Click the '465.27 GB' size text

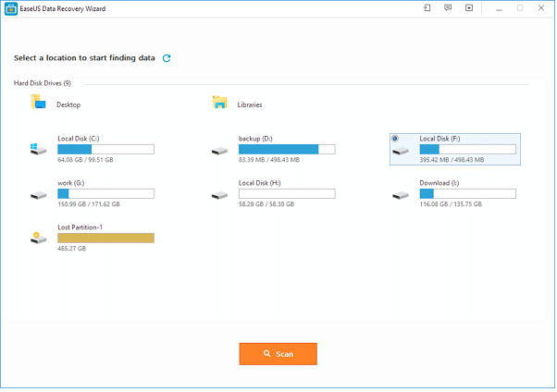pyautogui.click(x=72, y=249)
